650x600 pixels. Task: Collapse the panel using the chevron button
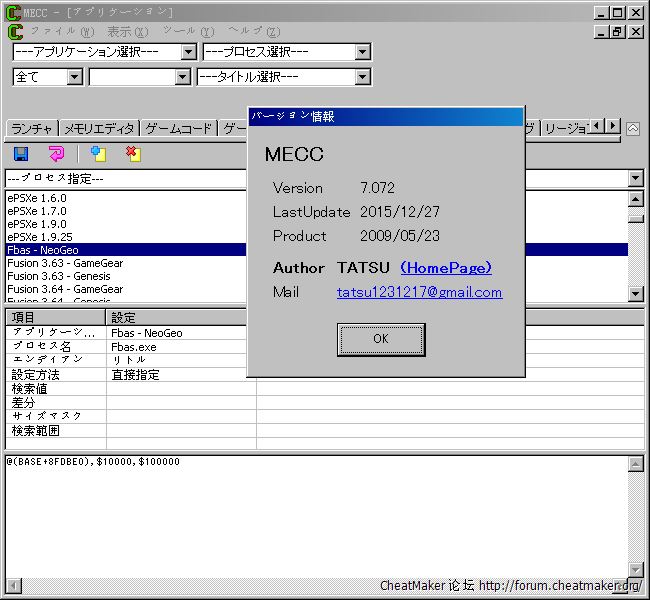pyautogui.click(x=633, y=128)
